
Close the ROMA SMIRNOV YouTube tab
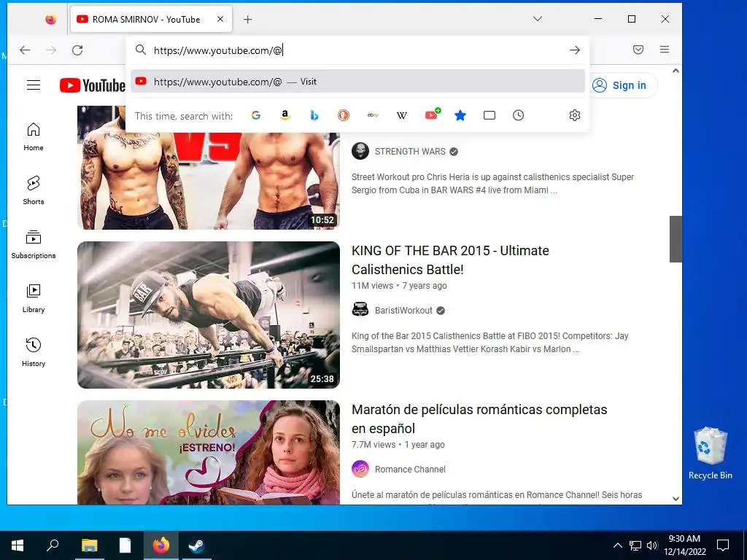pos(220,19)
